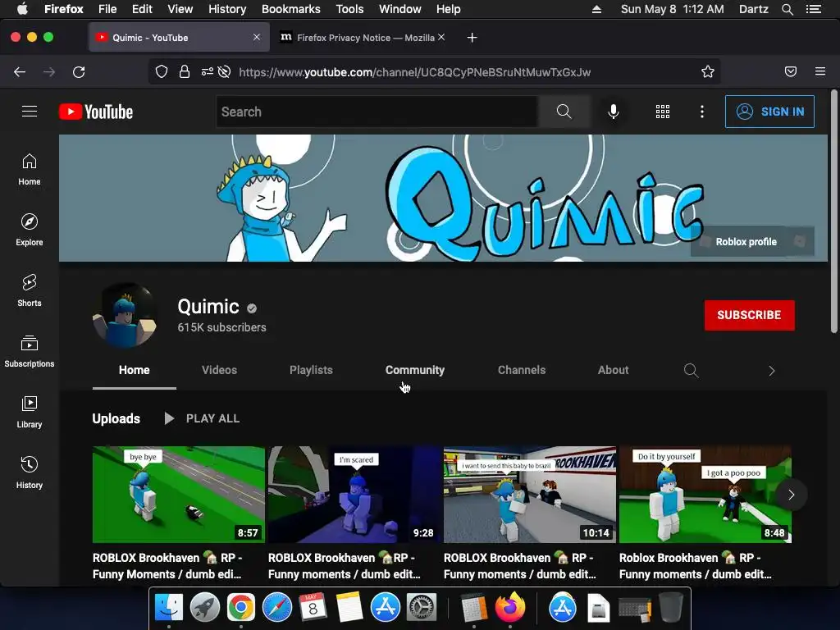The height and width of the screenshot is (630, 840).
Task: Switch to Community tab
Action: 415,370
